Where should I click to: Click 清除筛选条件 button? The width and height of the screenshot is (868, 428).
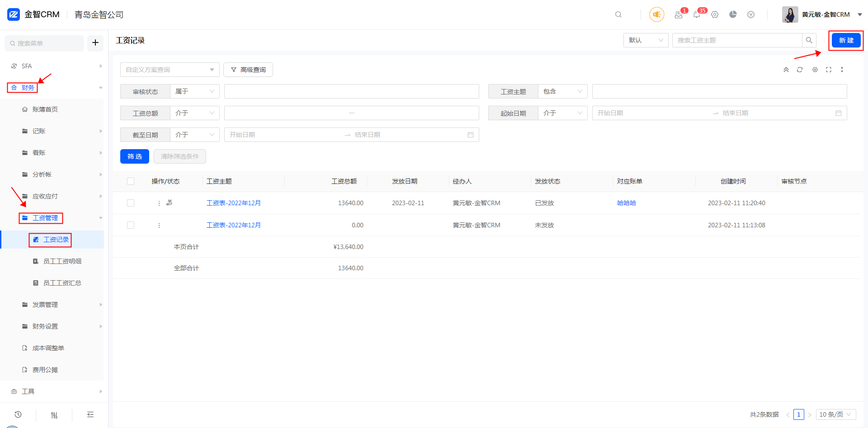click(180, 156)
